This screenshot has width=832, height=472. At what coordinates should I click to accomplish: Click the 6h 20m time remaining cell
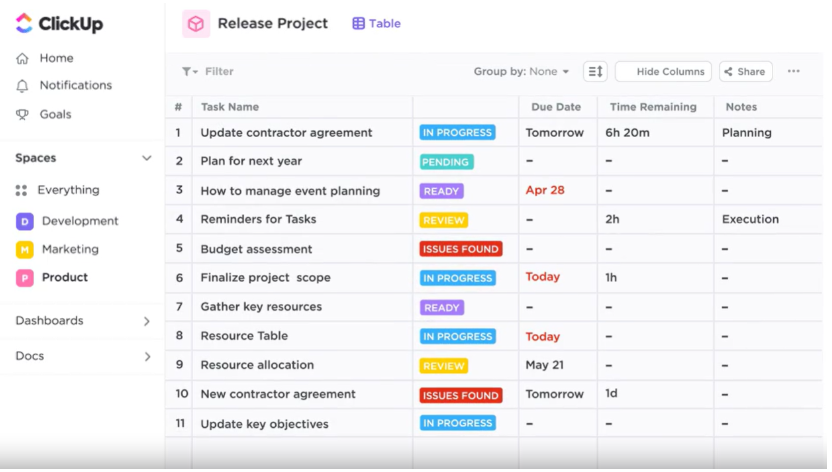[627, 133]
